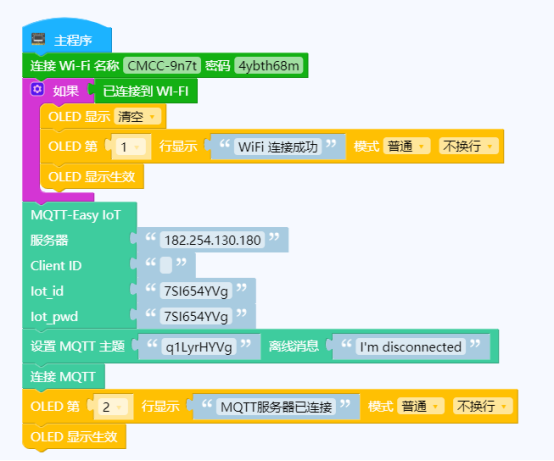Expand the second 普通 mode dropdown
554x461 pixels.
[421, 406]
